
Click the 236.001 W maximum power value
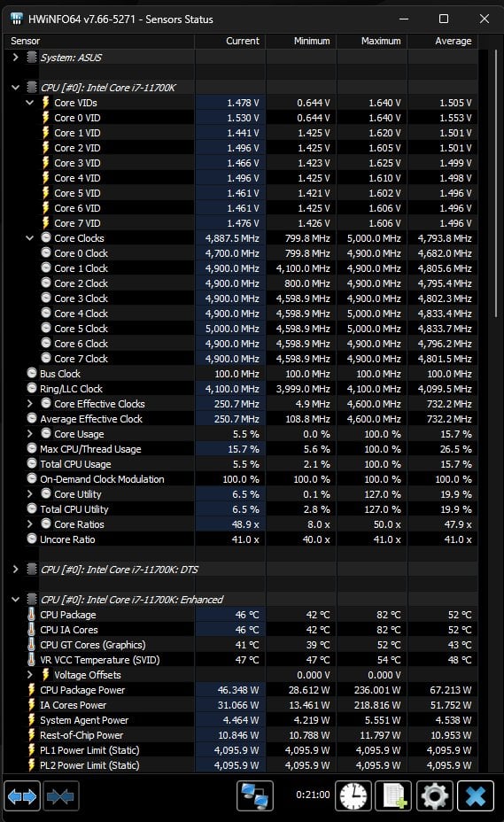click(376, 690)
